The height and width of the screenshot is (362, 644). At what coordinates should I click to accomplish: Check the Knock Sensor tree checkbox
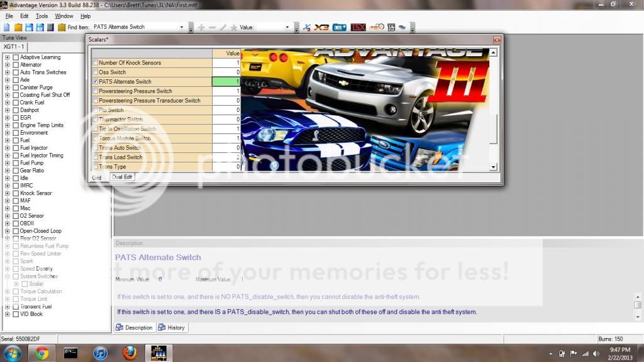16,193
